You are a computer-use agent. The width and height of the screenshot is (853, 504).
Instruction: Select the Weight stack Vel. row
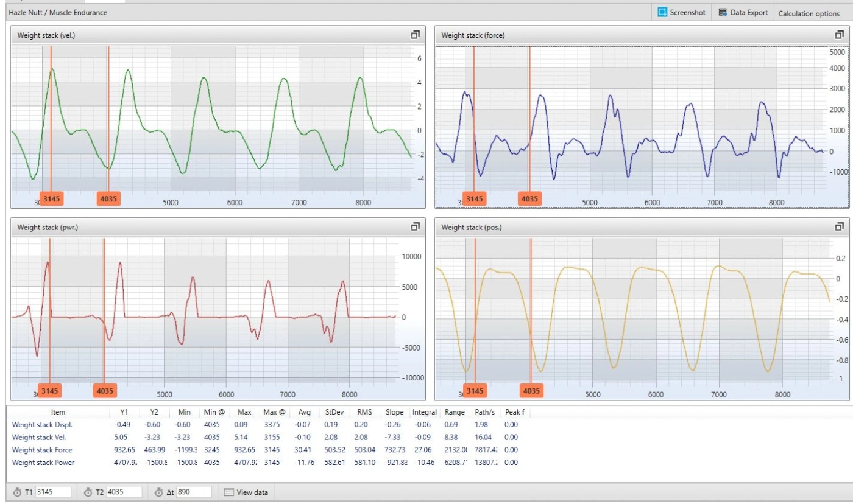coord(268,437)
